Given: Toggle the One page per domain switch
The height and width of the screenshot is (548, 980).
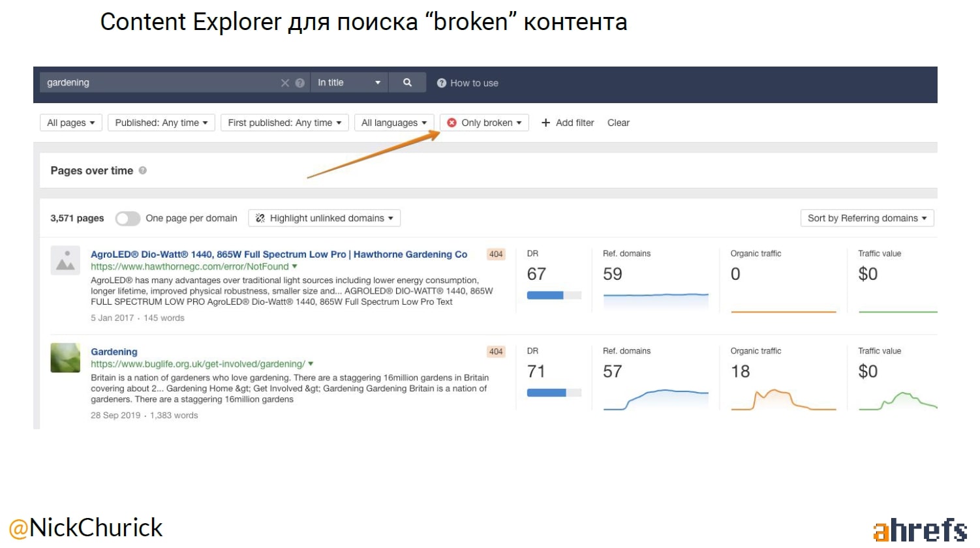Looking at the screenshot, I should [128, 219].
